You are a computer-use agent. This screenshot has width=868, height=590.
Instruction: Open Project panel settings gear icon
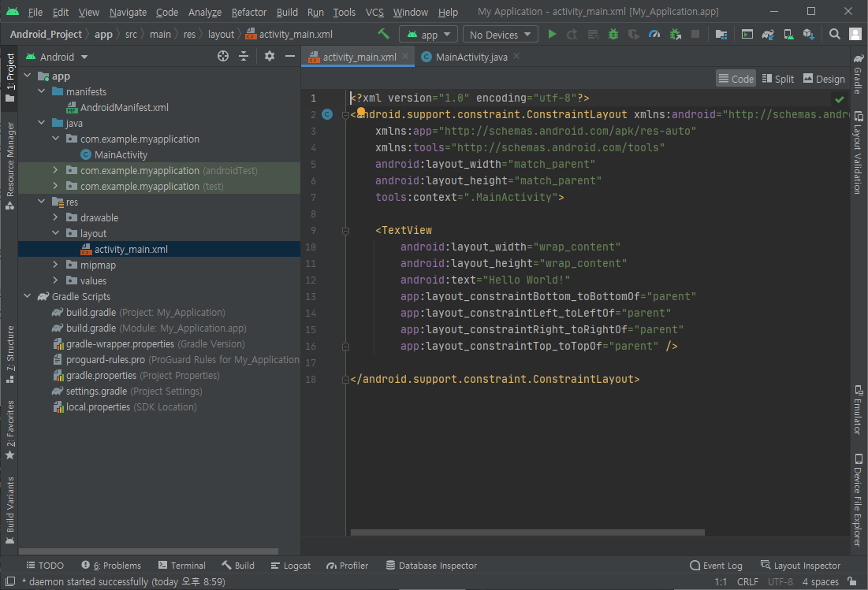coord(270,56)
